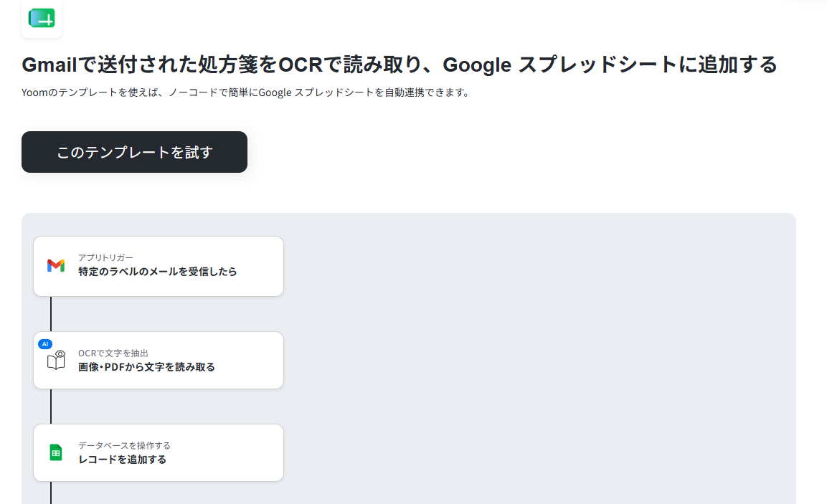The image size is (827, 504).
Task: Open the 画像・PDFから文字を読み取る step
Action: pos(159,360)
